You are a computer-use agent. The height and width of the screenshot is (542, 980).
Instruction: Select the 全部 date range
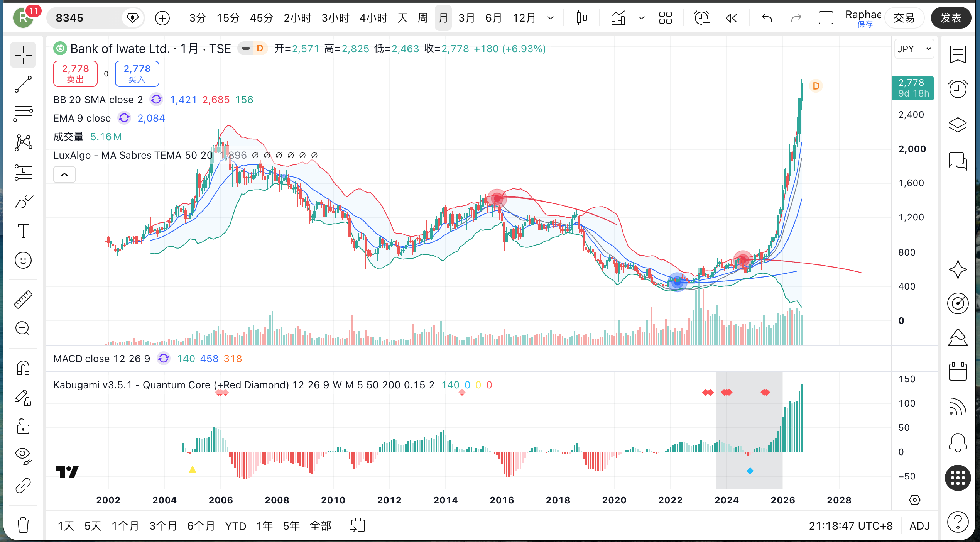(321, 526)
